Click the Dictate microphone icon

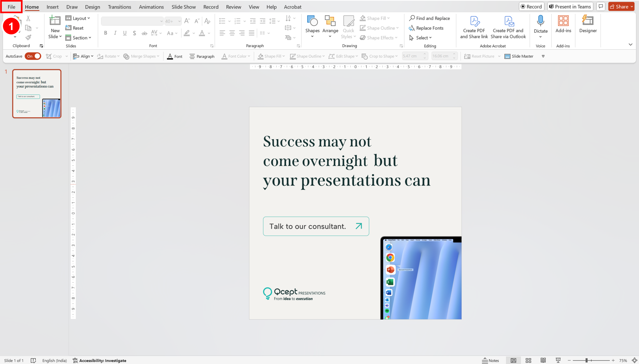point(540,21)
